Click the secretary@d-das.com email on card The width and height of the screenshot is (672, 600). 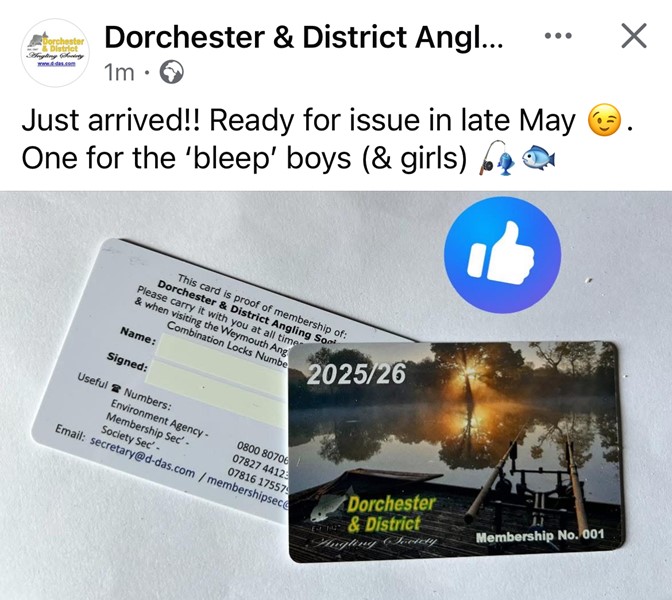coord(143,457)
